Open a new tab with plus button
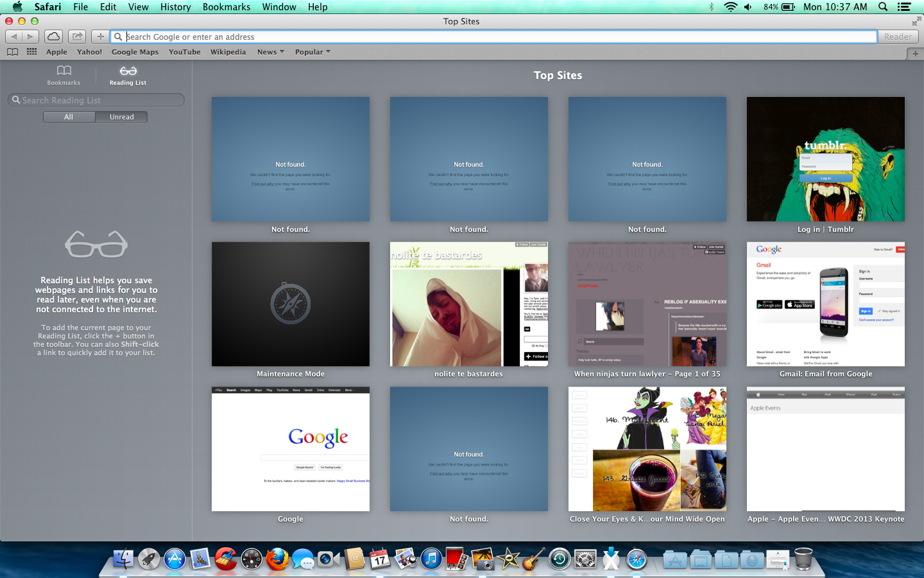Image resolution: width=924 pixels, height=578 pixels. click(x=915, y=53)
